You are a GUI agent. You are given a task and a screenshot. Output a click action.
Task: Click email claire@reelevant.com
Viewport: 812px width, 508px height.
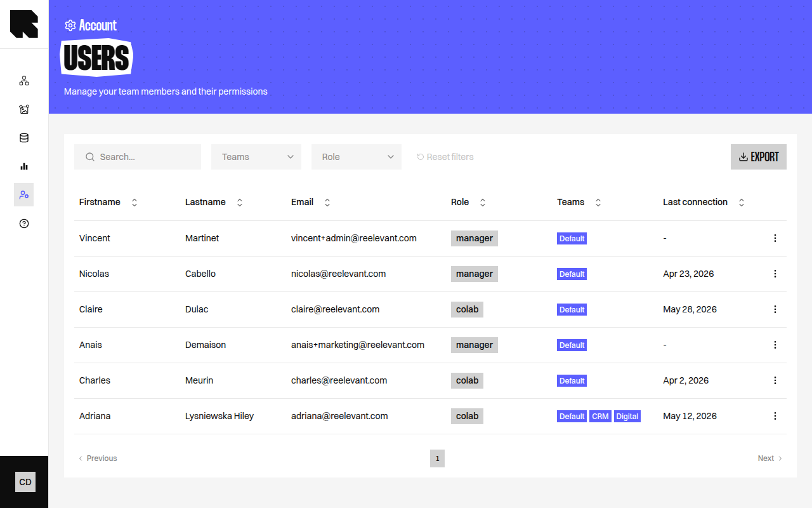tap(336, 309)
